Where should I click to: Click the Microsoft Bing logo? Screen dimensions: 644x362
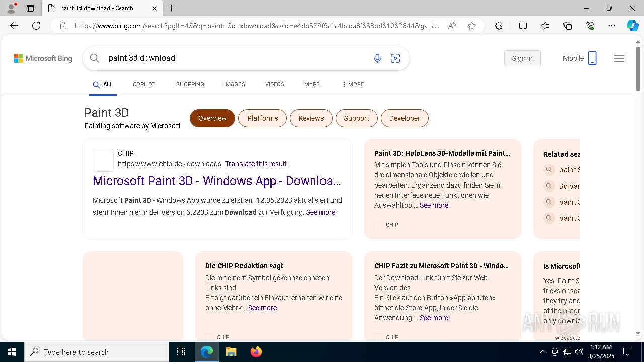coord(43,58)
